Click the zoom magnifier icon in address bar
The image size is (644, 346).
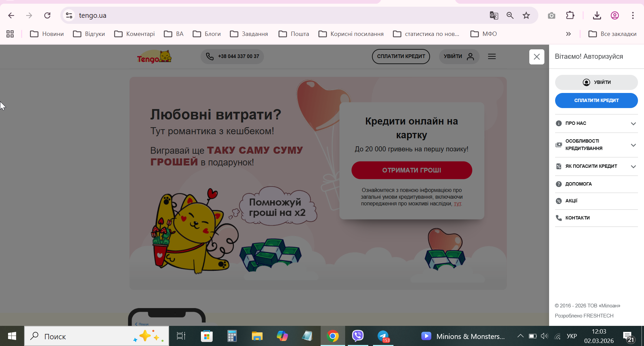[510, 15]
